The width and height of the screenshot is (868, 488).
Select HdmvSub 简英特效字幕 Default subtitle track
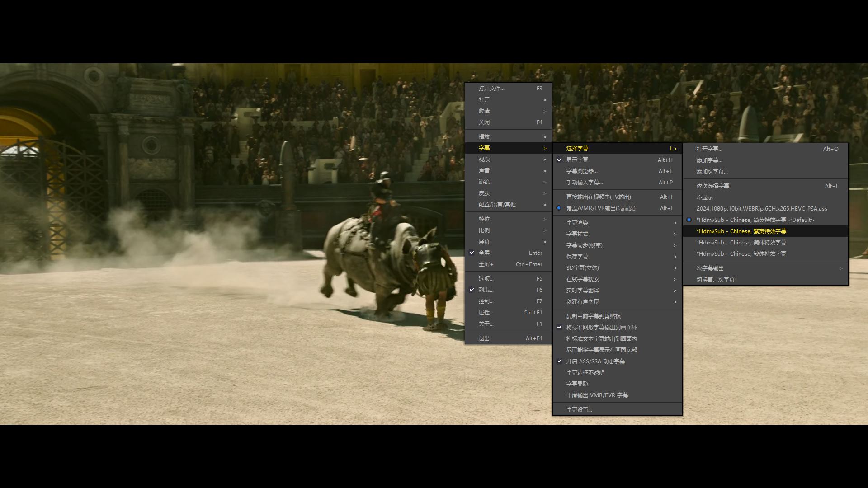[x=755, y=220]
